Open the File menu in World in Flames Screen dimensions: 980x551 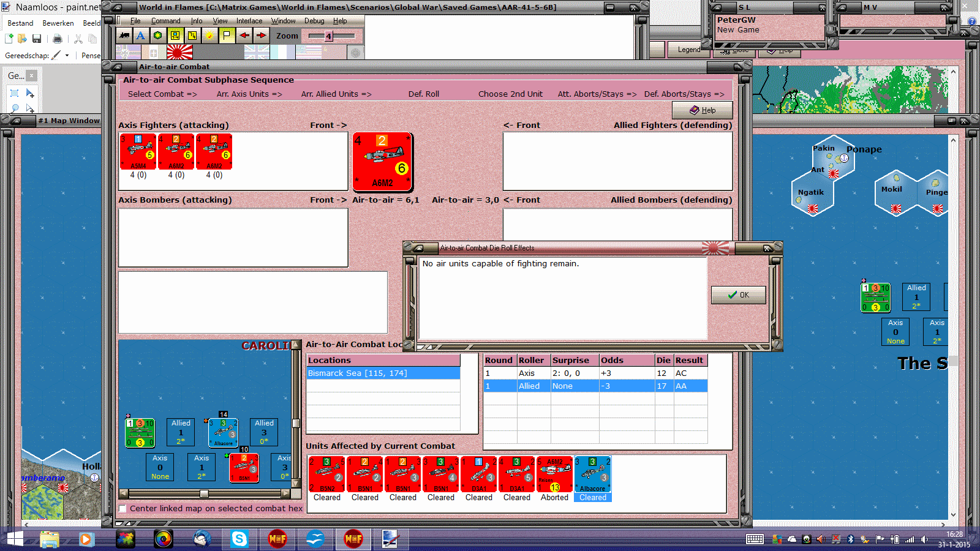135,21
